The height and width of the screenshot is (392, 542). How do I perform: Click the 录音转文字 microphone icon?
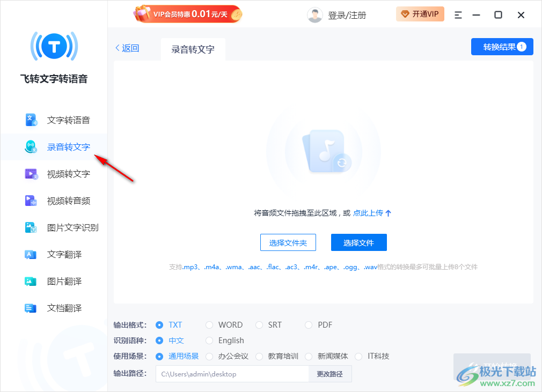[x=31, y=147]
